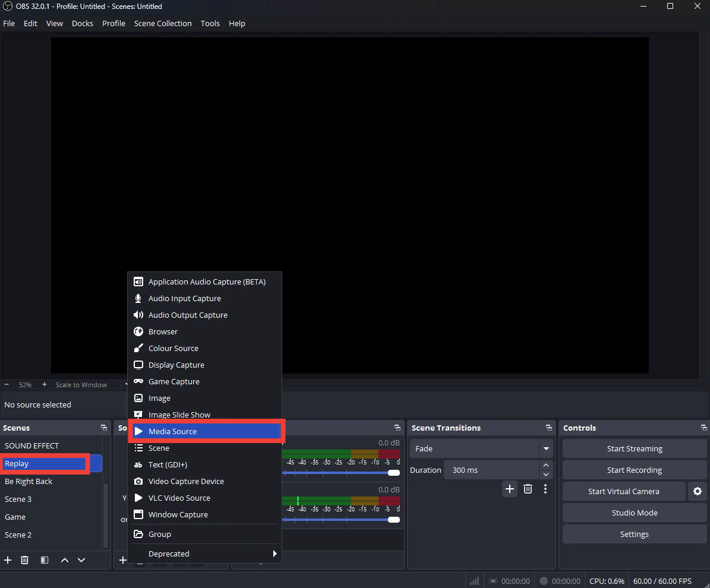Screen dimensions: 710x588
Task: Open virtual camera settings gear
Action: (698, 491)
